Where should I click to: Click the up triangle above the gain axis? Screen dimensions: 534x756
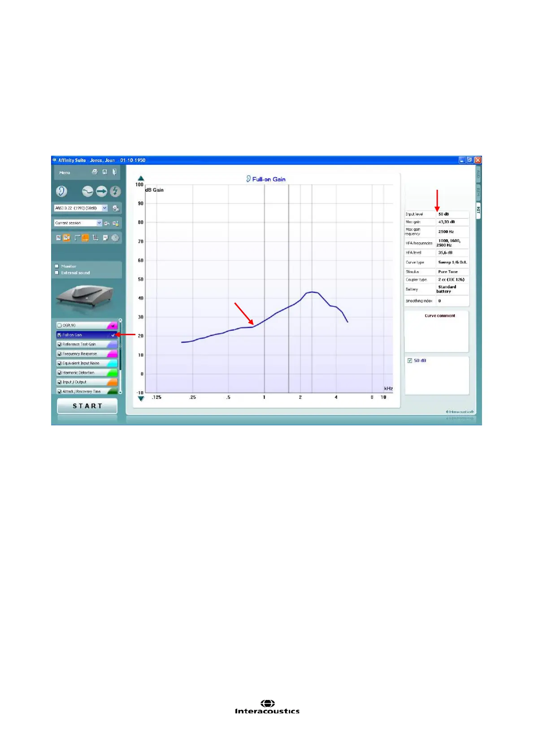tap(141, 179)
